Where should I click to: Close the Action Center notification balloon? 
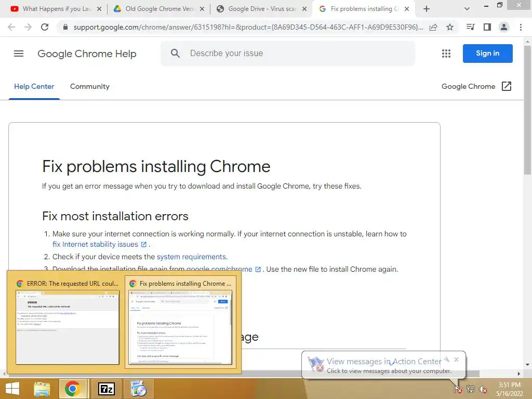[x=456, y=360]
